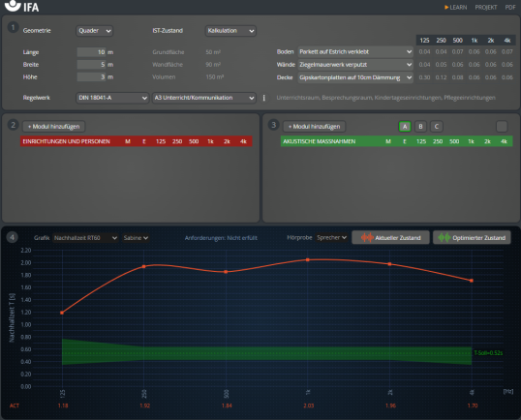Image resolution: width=521 pixels, height=420 pixels.
Task: Expand the Boden material dropdown
Action: click(355, 52)
